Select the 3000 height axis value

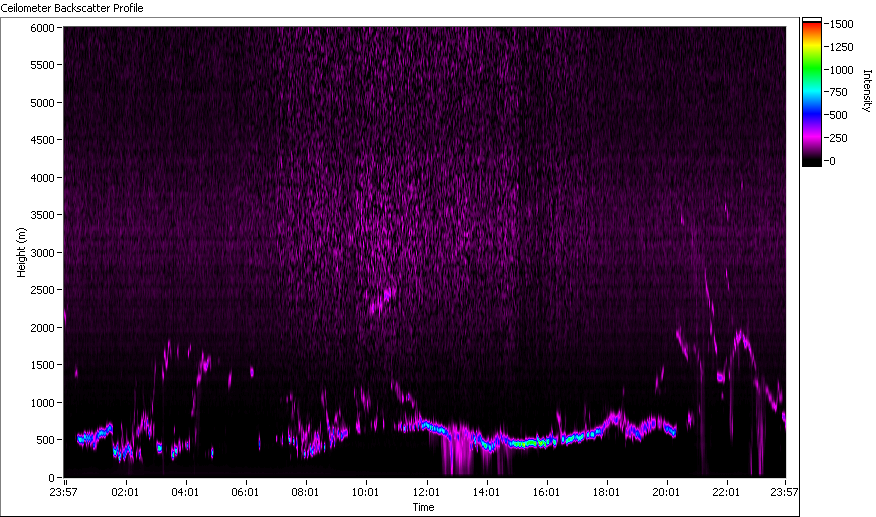click(42, 253)
